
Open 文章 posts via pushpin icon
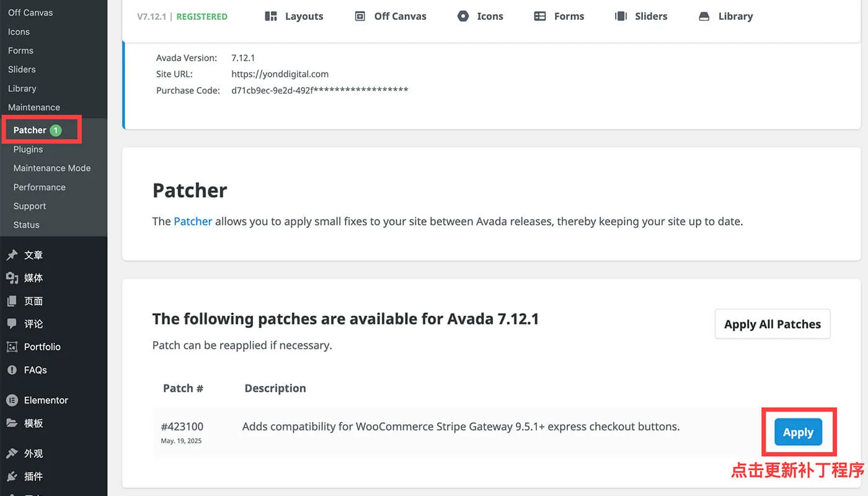tap(12, 255)
